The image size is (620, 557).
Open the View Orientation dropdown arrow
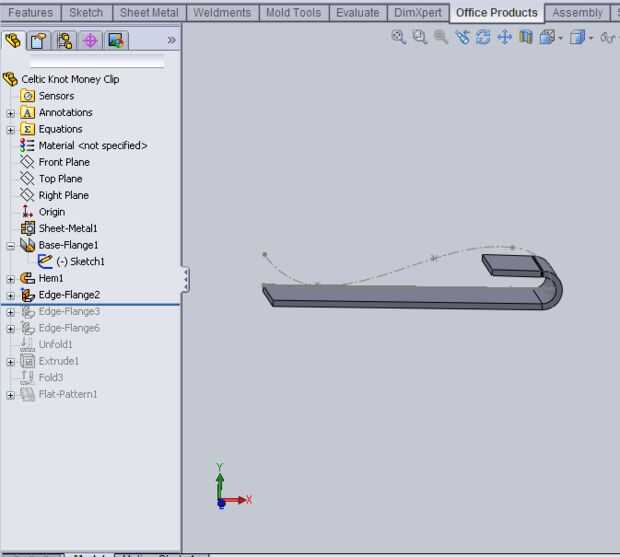[x=560, y=38]
